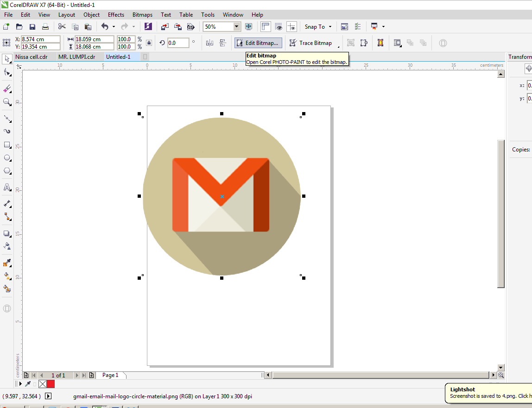Undo the last action
The image size is (532, 408).
[105, 26]
